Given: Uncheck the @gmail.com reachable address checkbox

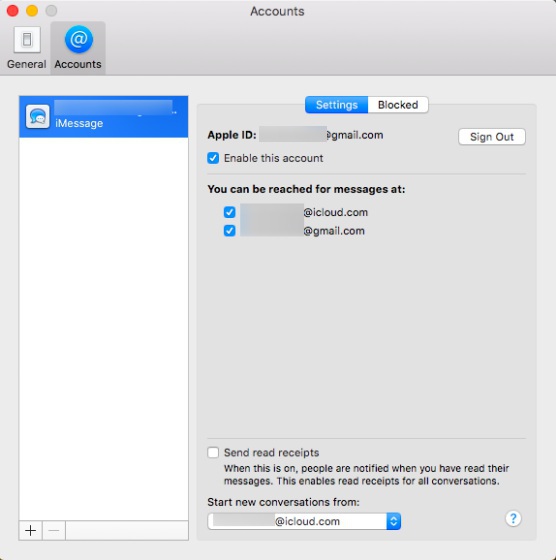Looking at the screenshot, I should 230,231.
